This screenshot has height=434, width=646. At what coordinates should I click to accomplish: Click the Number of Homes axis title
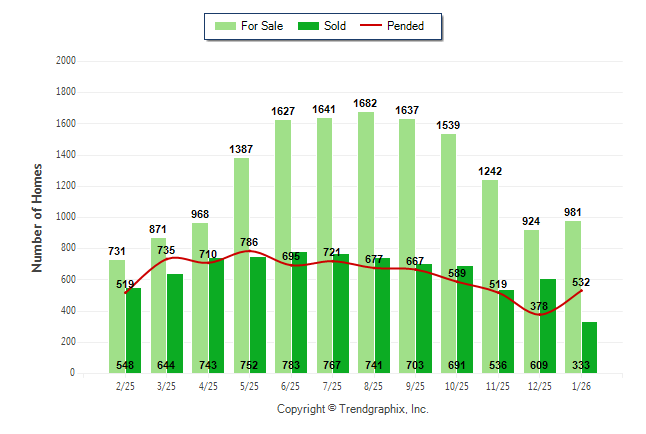(37, 217)
